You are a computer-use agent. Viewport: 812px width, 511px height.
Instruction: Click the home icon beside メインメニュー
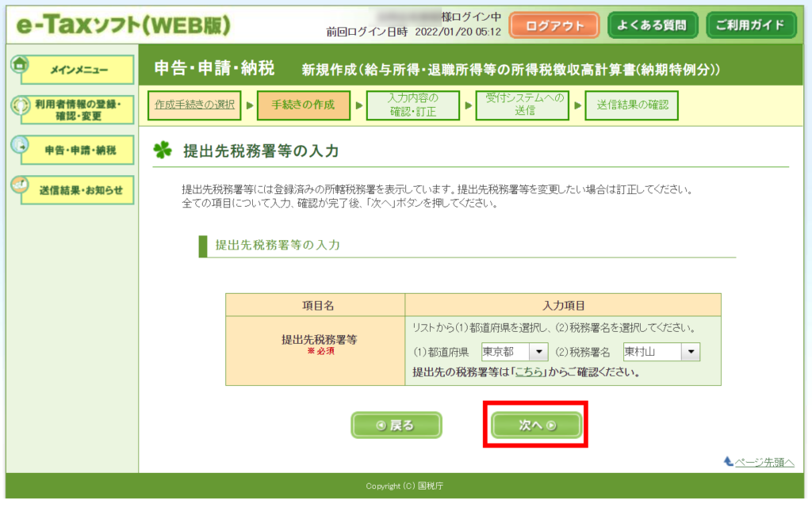pyautogui.click(x=21, y=64)
